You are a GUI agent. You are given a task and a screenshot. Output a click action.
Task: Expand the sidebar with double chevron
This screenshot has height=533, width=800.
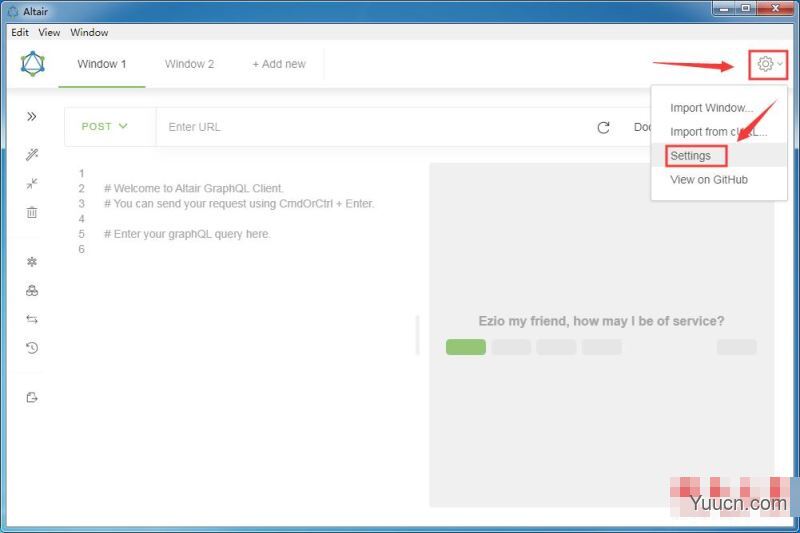point(32,117)
